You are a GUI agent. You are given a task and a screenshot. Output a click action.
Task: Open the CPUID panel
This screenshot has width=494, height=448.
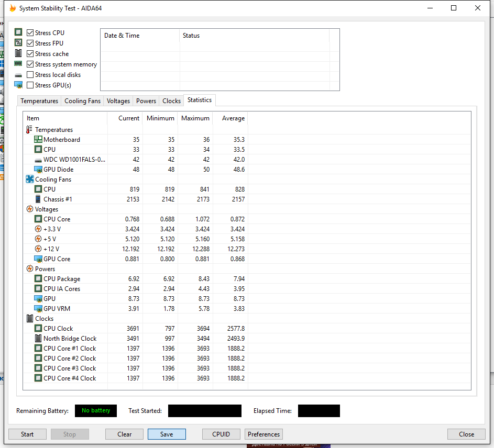[221, 434]
